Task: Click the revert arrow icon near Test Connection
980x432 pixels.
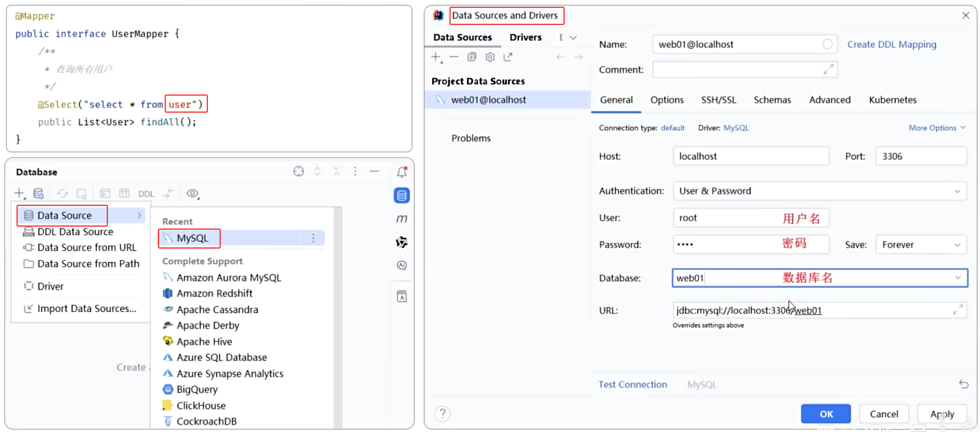Action: coord(964,384)
